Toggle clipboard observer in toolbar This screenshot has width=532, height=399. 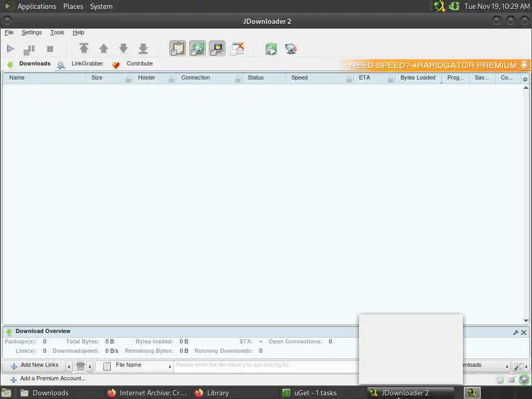[x=178, y=48]
